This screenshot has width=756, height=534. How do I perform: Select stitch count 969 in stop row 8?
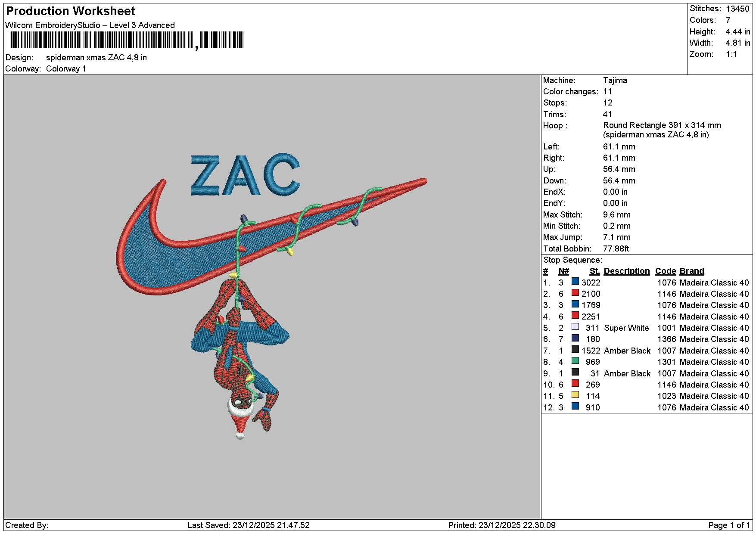[593, 362]
